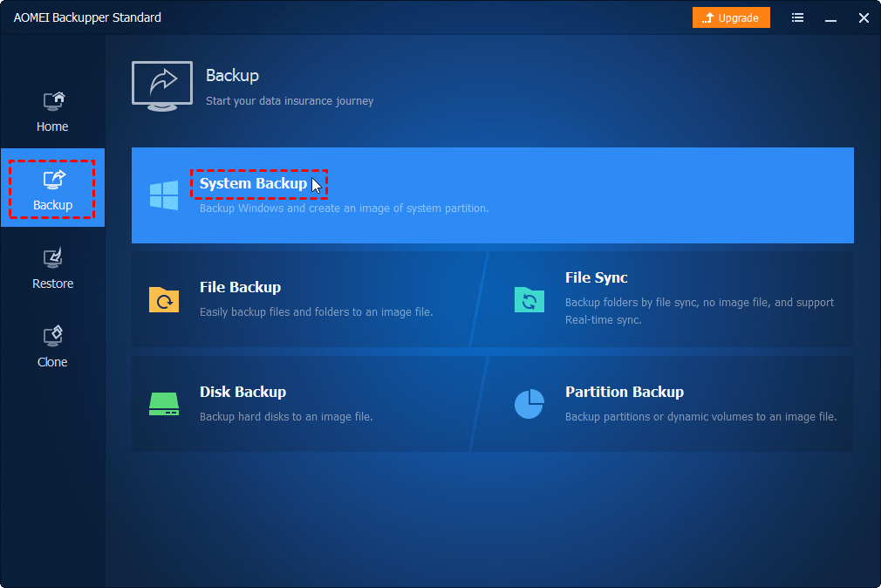Click the AOMEI Backupper Standard title text
Screen dimensions: 881x588
point(87,17)
